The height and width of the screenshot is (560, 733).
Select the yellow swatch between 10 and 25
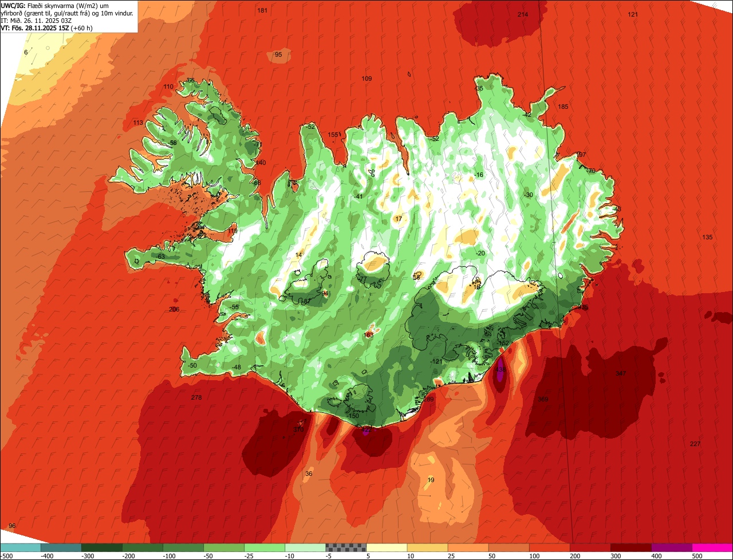click(x=427, y=548)
